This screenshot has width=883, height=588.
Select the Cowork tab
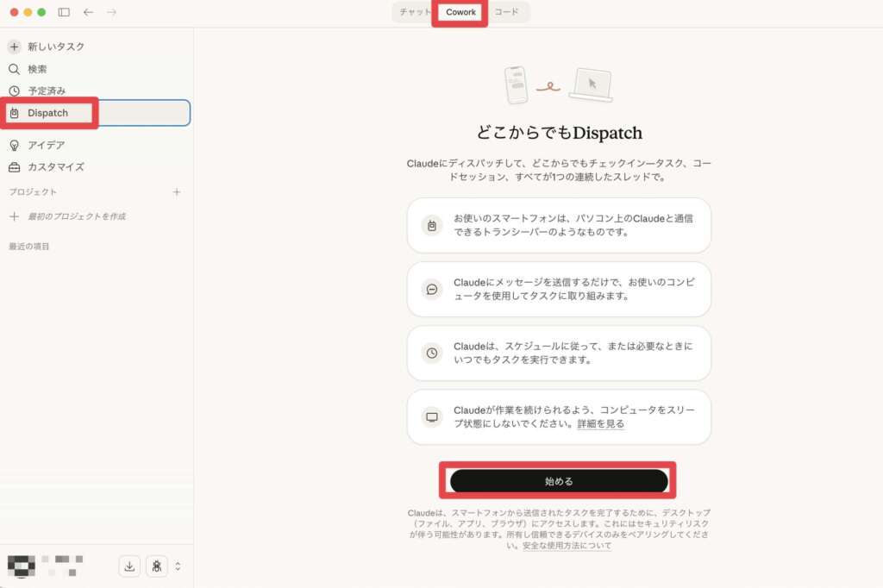coord(460,12)
